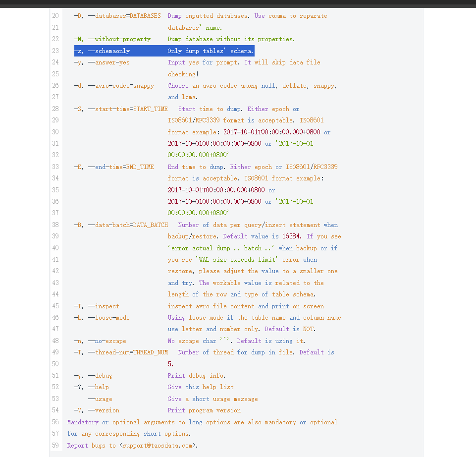This screenshot has width=476, height=457.
Task: Click the --start-time=START_TIME option
Action: [128, 109]
